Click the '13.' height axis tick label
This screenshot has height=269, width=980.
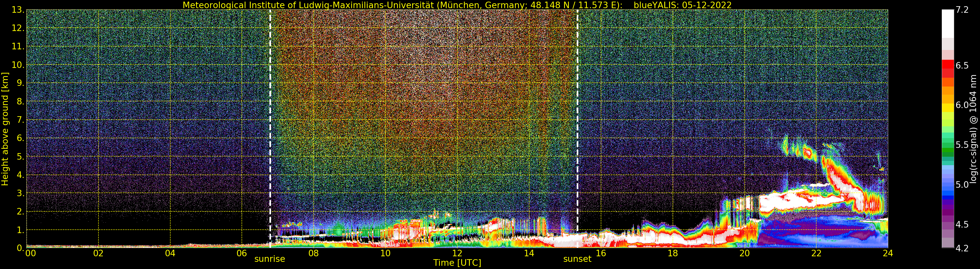[x=18, y=10]
